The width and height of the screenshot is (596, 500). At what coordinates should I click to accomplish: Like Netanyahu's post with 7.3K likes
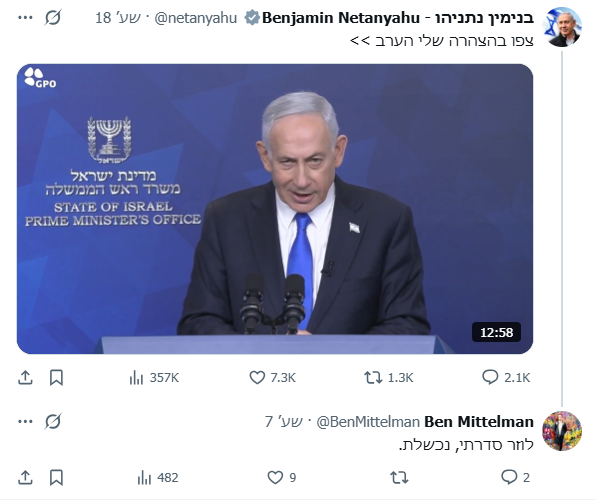272,378
